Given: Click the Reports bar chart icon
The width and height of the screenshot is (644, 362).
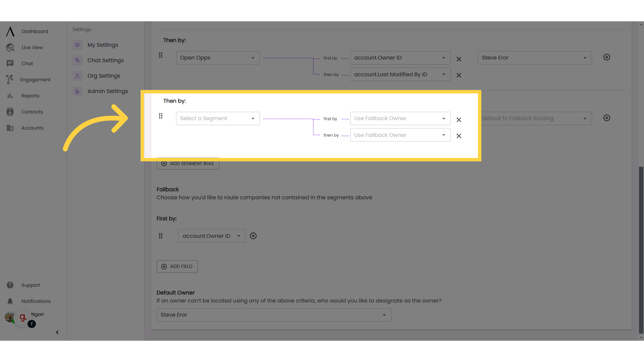Looking at the screenshot, I should click(x=10, y=96).
